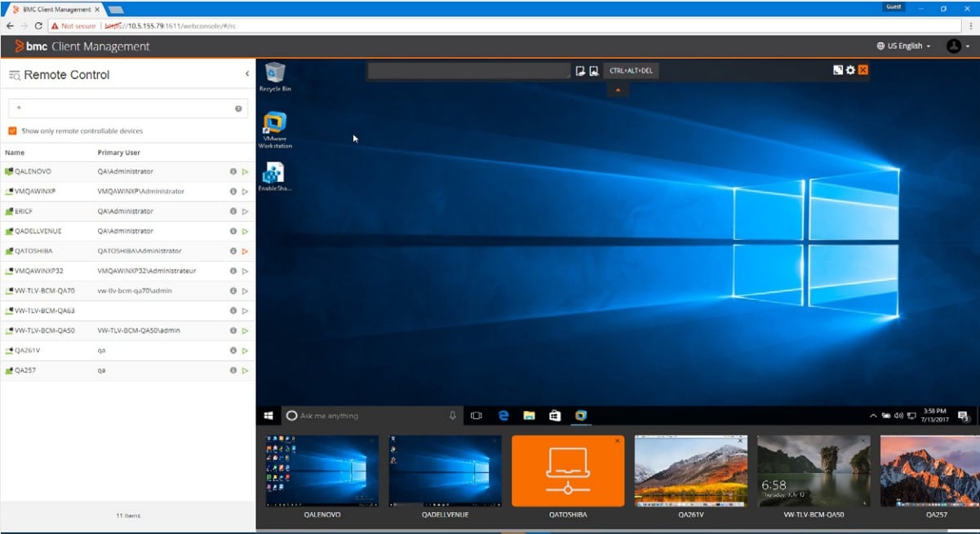This screenshot has height=534, width=980.
Task: Collapse the Remote Control side panel
Action: [x=247, y=74]
